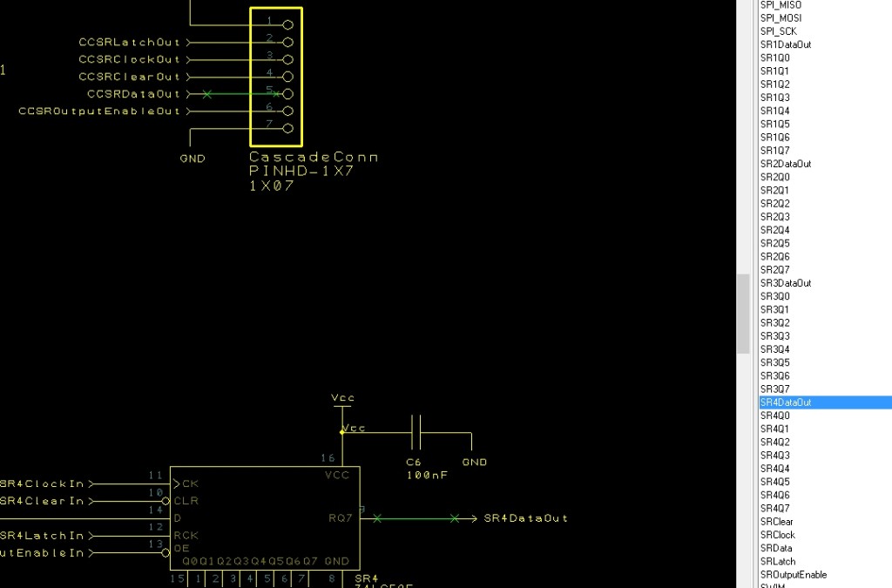Choose SR1Q0 from the net list
This screenshot has height=588, width=892.
[774, 57]
